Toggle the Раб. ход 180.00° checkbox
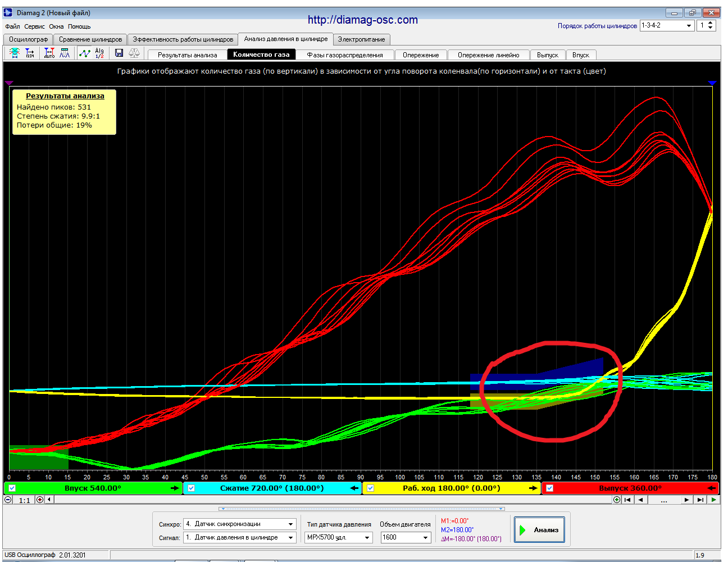The width and height of the screenshot is (728, 562). [371, 488]
